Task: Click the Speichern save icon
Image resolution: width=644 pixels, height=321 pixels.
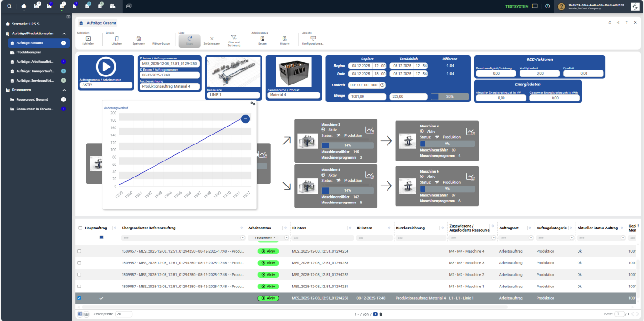Action: click(x=139, y=39)
